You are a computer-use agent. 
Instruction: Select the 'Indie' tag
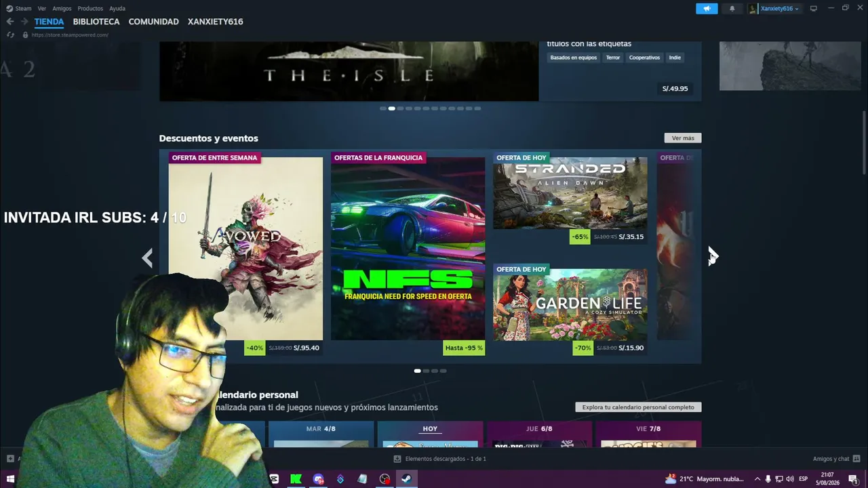[675, 58]
